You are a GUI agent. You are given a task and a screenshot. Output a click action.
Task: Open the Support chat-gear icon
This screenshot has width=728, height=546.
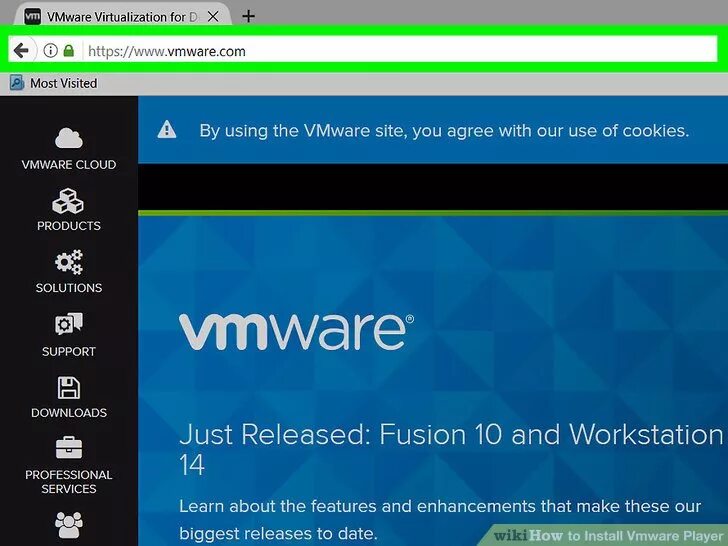[x=69, y=324]
